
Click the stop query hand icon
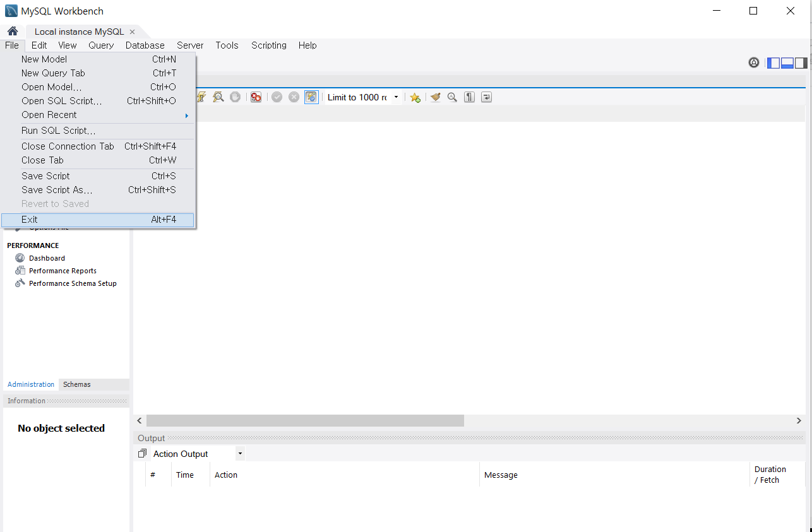click(235, 97)
